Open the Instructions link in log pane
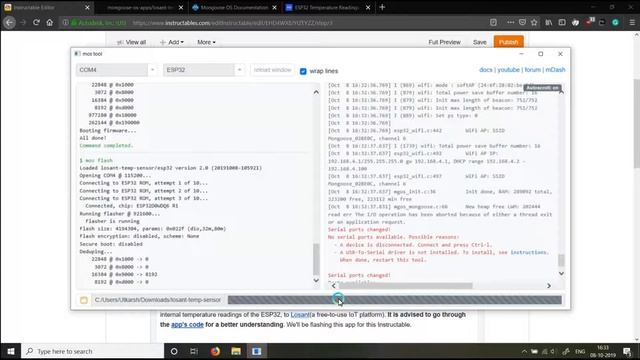640x360 pixels. (529, 252)
